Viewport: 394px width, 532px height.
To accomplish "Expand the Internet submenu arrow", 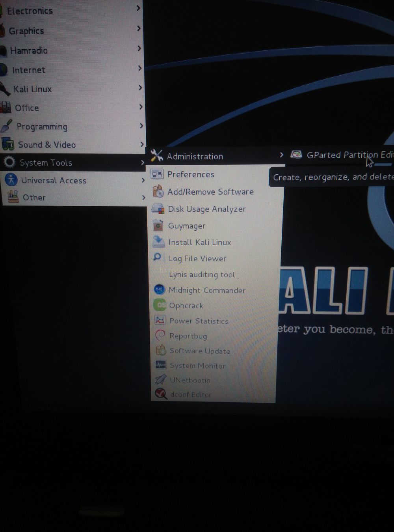I will point(140,68).
